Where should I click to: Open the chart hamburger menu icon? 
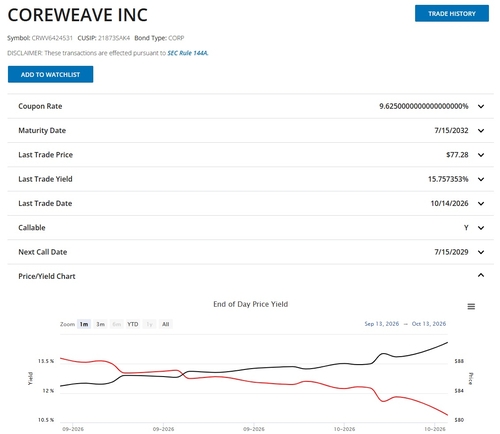pos(471,306)
